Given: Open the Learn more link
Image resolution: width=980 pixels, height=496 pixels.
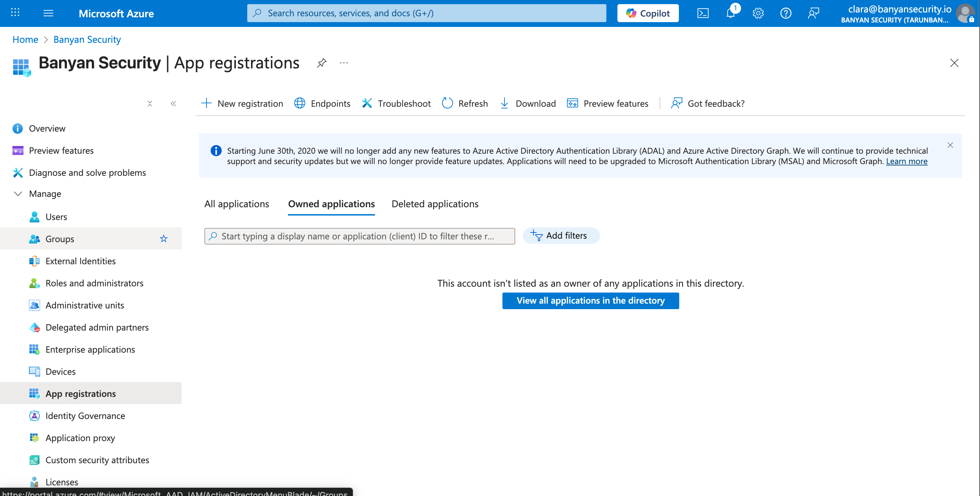Looking at the screenshot, I should [906, 161].
